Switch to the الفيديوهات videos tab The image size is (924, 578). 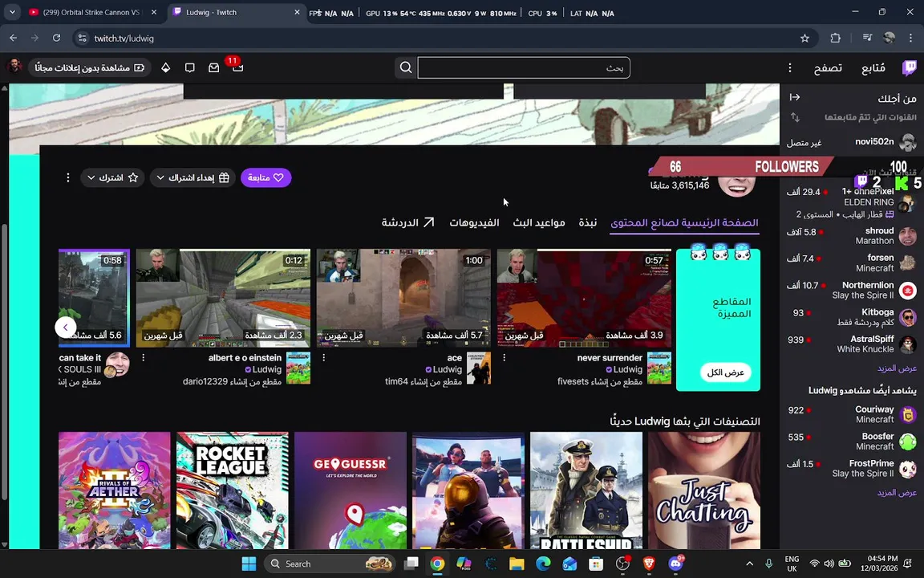(474, 223)
